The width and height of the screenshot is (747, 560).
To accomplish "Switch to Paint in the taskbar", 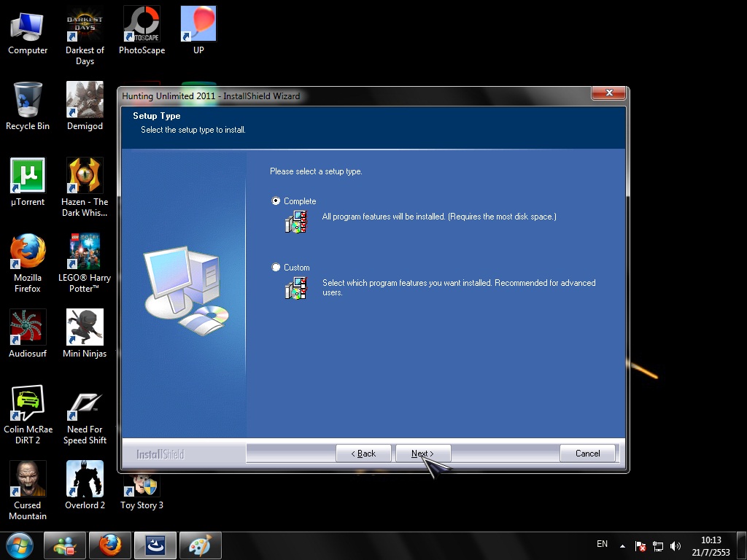I will pyautogui.click(x=201, y=545).
